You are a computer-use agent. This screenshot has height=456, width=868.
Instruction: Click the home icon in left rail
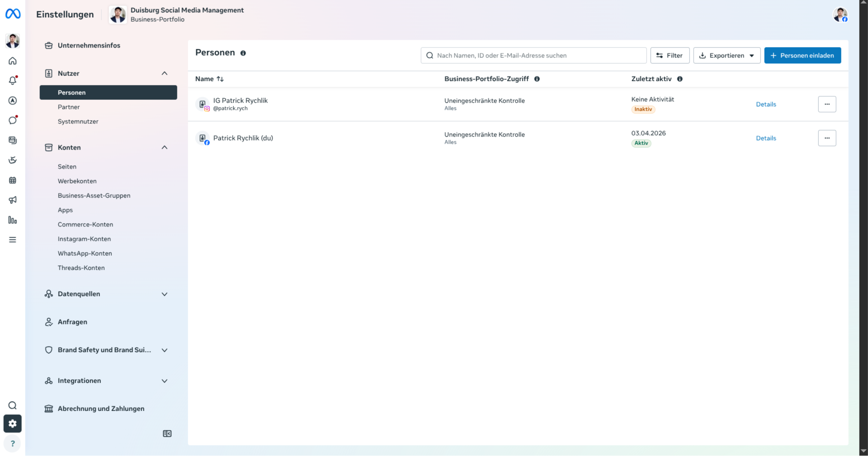(x=12, y=61)
